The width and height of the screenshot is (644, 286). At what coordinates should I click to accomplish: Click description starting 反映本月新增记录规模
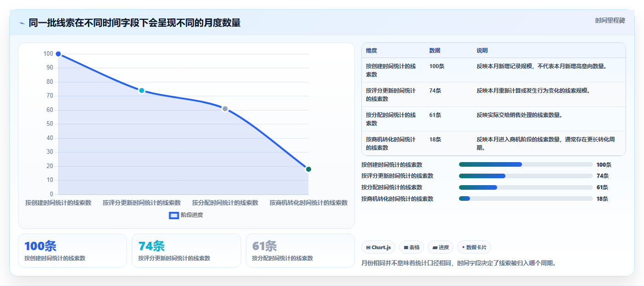pos(541,66)
